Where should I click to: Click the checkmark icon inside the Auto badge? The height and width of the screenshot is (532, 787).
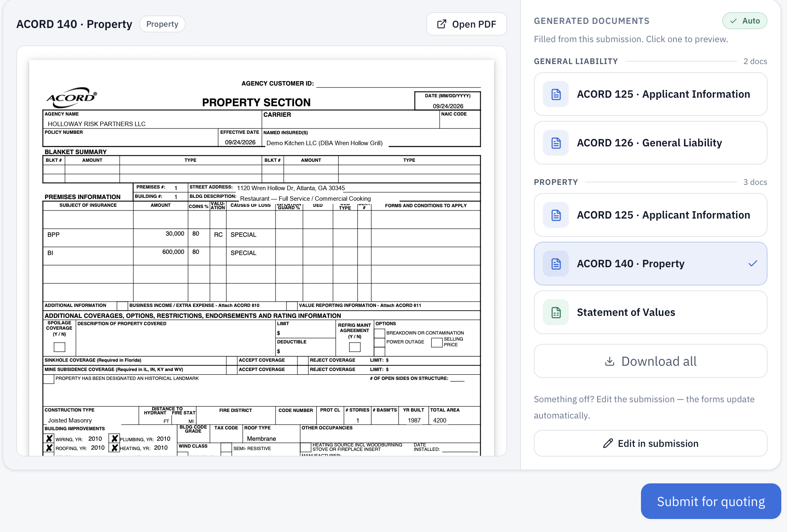pos(733,21)
